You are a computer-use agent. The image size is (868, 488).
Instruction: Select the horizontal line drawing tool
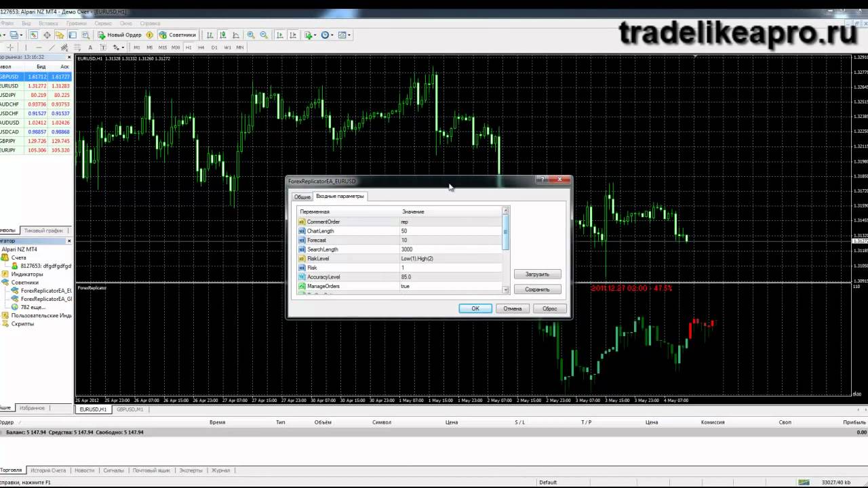point(39,47)
